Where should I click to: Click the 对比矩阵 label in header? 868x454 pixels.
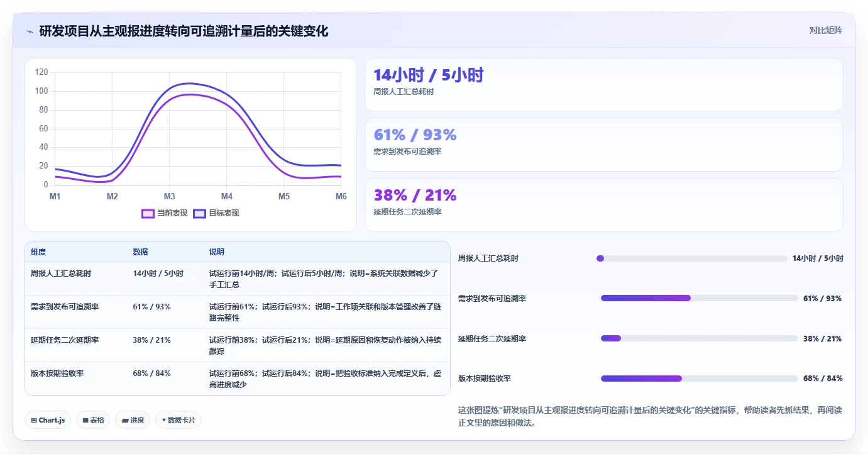point(825,30)
